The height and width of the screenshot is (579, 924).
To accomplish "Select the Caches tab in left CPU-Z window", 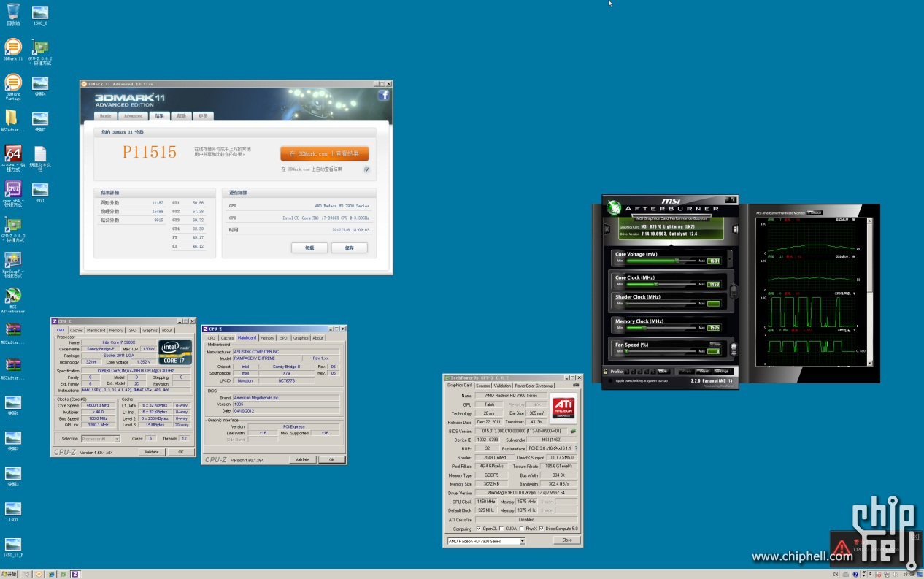I will click(77, 330).
